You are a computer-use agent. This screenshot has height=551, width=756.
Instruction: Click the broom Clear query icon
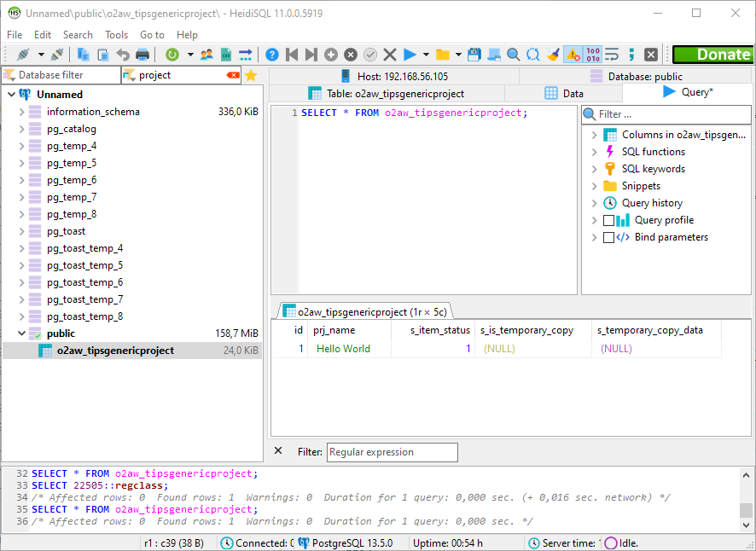click(x=553, y=55)
